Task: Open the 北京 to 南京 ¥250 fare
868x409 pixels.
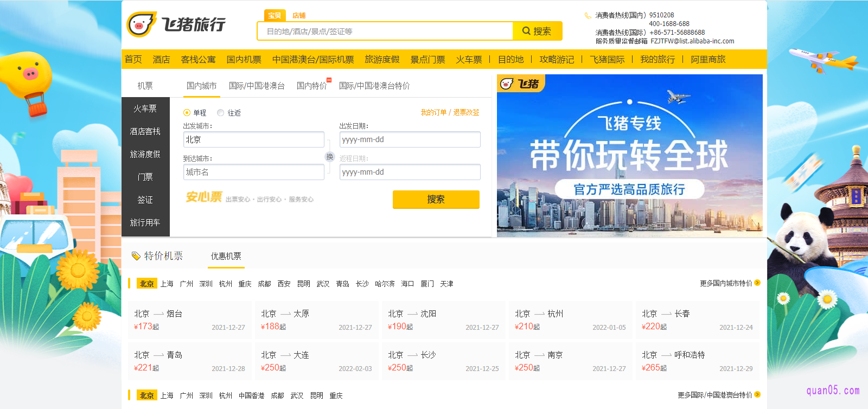Action: tap(571, 361)
